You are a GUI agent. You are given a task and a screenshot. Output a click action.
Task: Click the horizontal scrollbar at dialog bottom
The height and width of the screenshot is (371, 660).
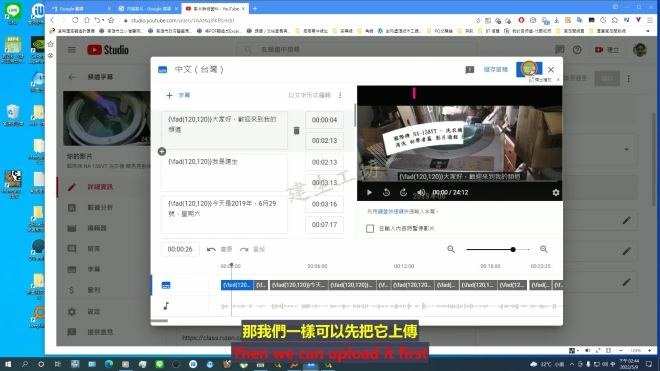pos(160,321)
